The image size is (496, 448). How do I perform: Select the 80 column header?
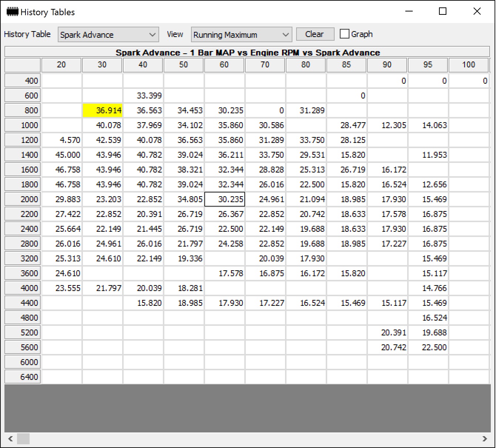pos(306,65)
